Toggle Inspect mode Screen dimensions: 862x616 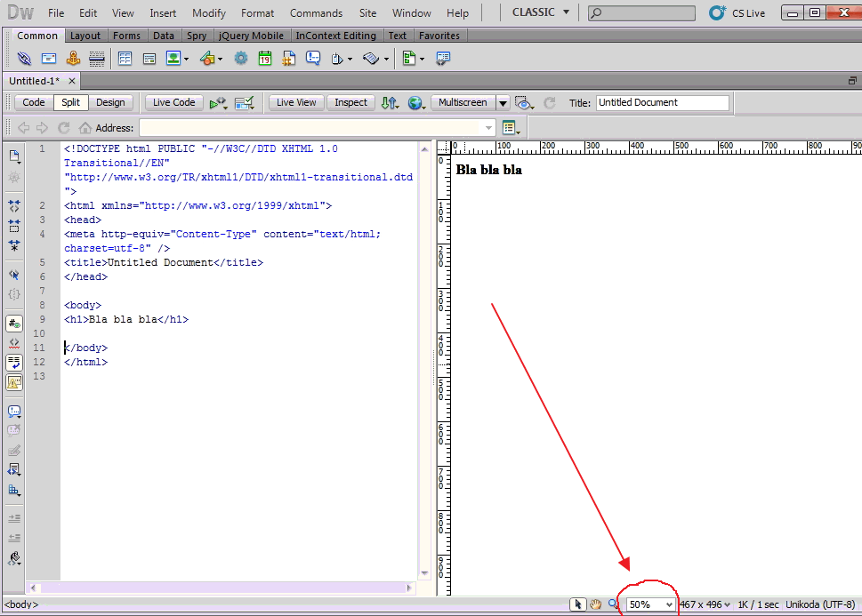point(350,103)
